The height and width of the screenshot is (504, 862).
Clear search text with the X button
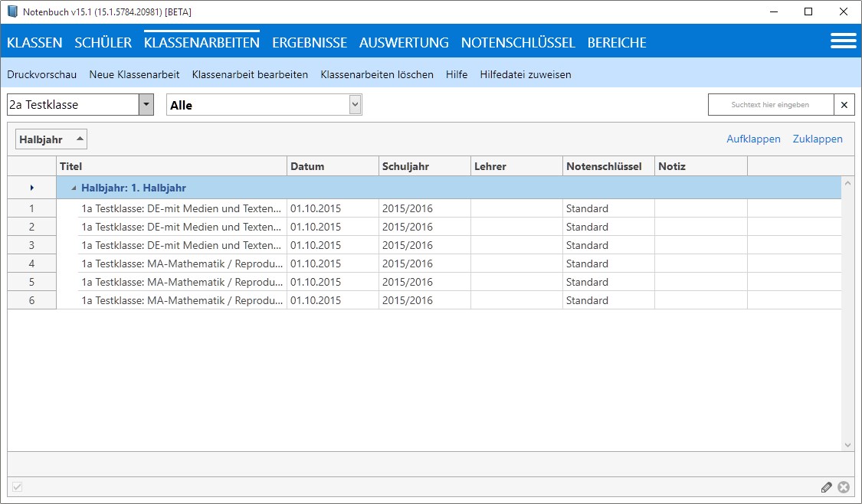844,105
